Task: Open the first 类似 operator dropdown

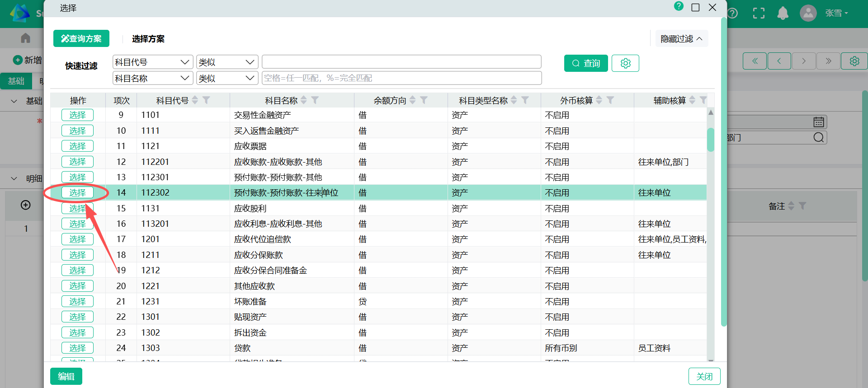Action: coord(227,62)
